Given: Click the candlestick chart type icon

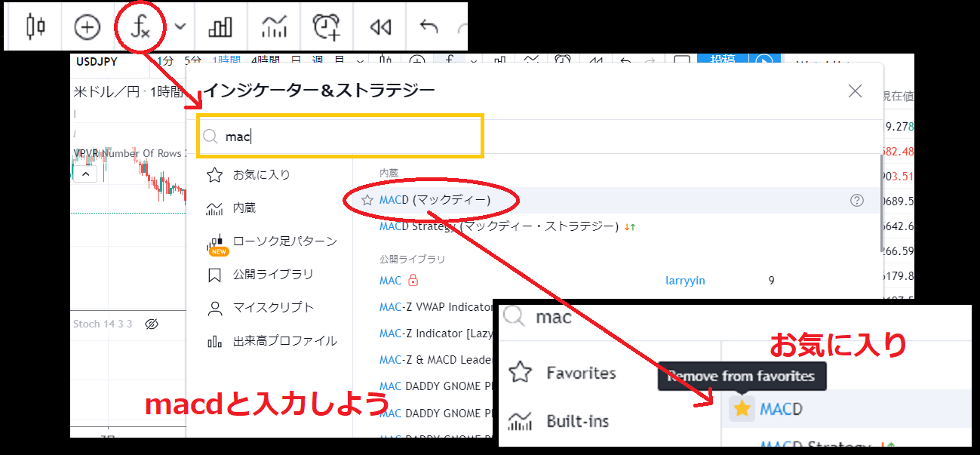Looking at the screenshot, I should (35, 27).
